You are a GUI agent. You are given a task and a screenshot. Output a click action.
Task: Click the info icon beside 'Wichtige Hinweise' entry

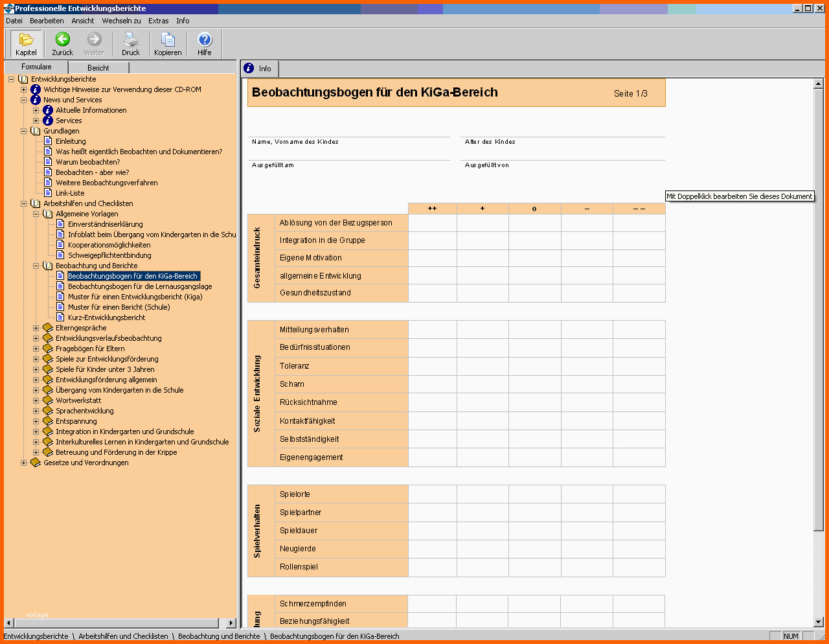tap(36, 89)
